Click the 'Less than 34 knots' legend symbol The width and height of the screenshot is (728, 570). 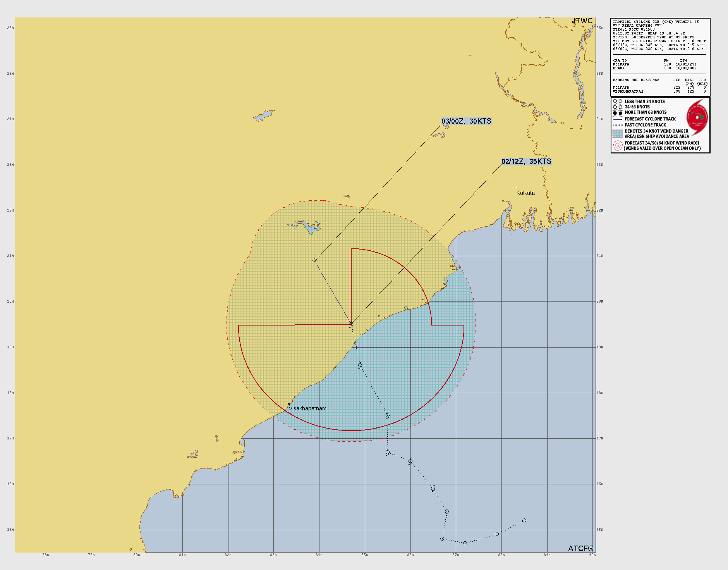(x=617, y=102)
